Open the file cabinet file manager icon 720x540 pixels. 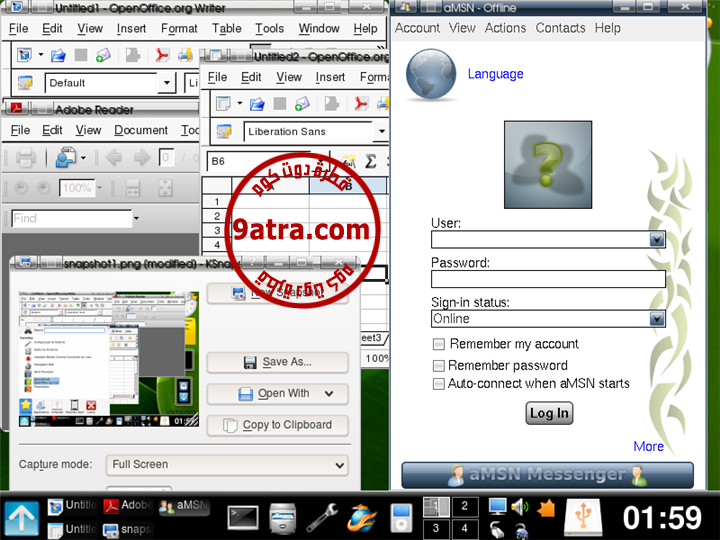click(x=282, y=518)
